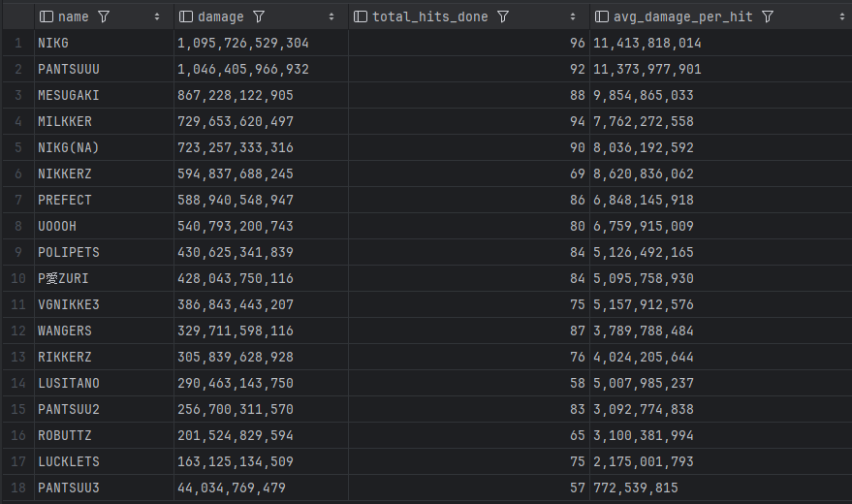Screen dimensions: 852x504
Task: Select row number 1 in the gutter
Action: coord(18,43)
